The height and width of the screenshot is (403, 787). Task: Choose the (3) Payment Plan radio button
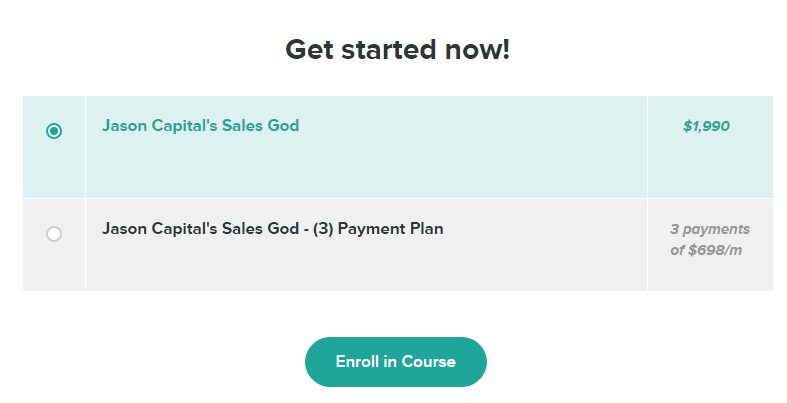(54, 233)
